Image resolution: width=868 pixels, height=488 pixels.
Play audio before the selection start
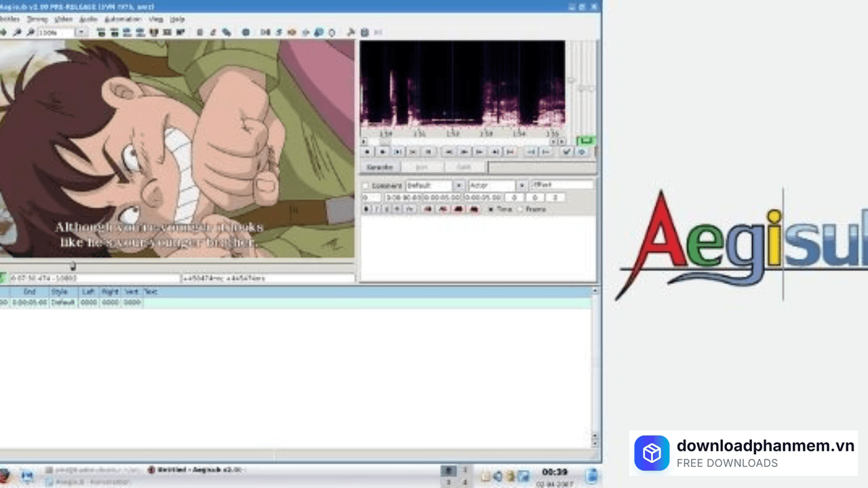pyautogui.click(x=450, y=152)
